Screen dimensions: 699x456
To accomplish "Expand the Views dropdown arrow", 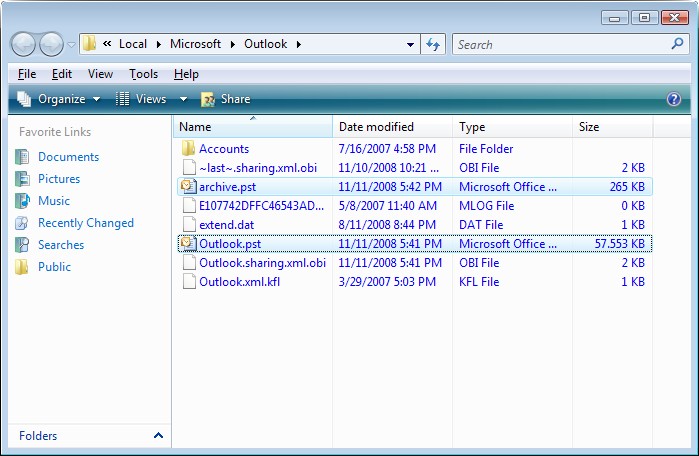I will [183, 99].
